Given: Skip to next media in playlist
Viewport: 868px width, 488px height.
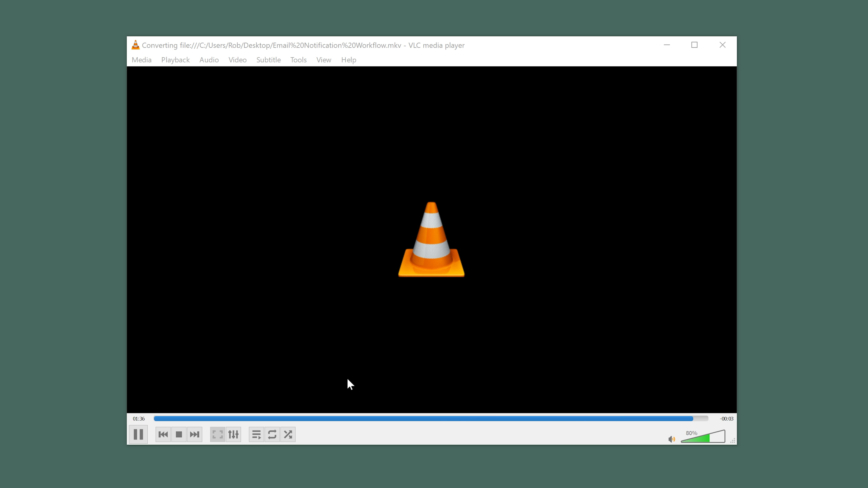Looking at the screenshot, I should pyautogui.click(x=194, y=434).
